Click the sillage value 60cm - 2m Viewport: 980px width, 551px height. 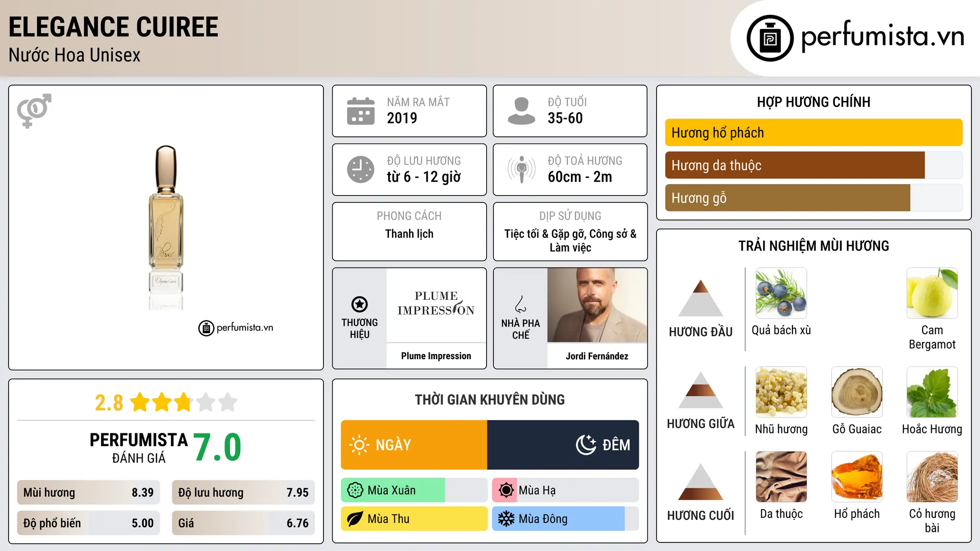[x=580, y=177]
